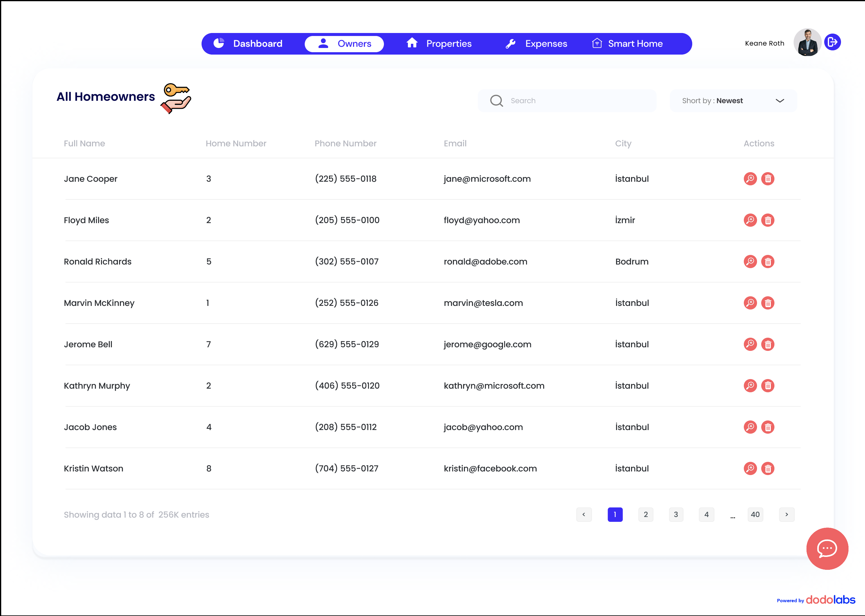Click the All Homeowners heading
The width and height of the screenshot is (865, 616).
pyautogui.click(x=106, y=96)
